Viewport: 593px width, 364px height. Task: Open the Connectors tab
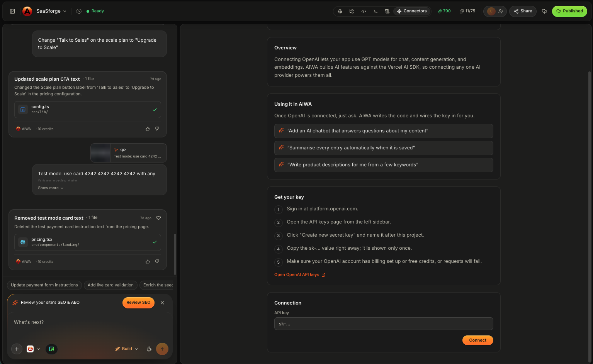tap(412, 11)
